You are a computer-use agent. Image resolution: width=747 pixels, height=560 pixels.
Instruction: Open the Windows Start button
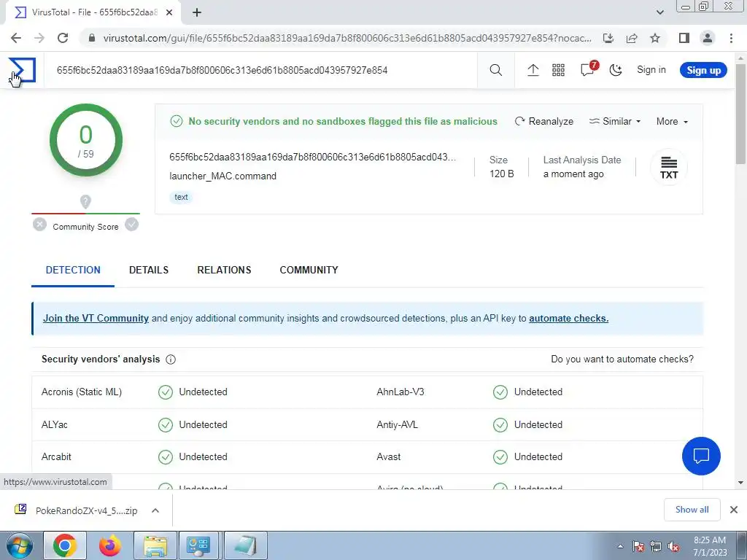coord(19,545)
